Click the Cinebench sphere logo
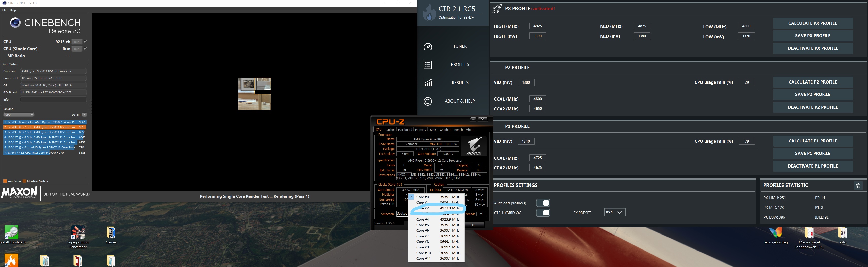 pos(15,23)
